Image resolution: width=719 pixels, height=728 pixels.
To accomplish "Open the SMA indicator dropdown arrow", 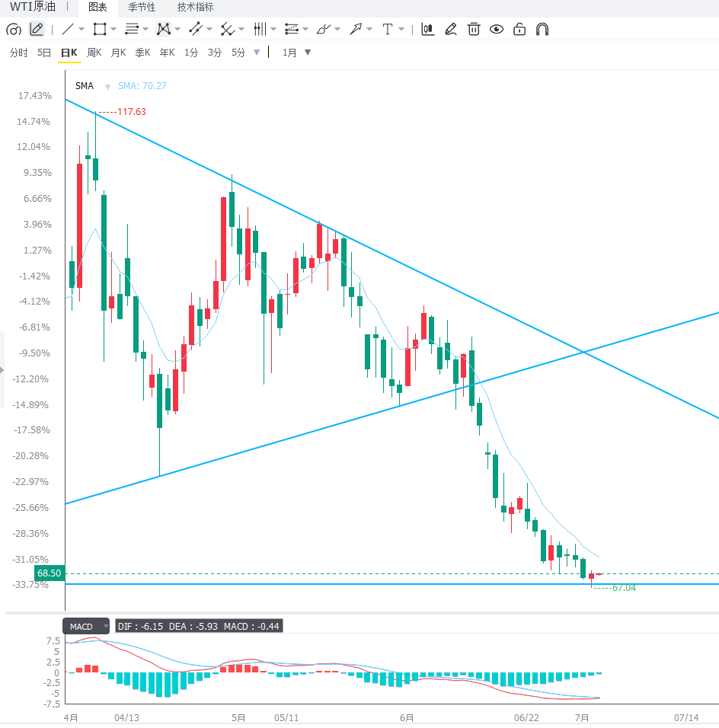I will (107, 87).
